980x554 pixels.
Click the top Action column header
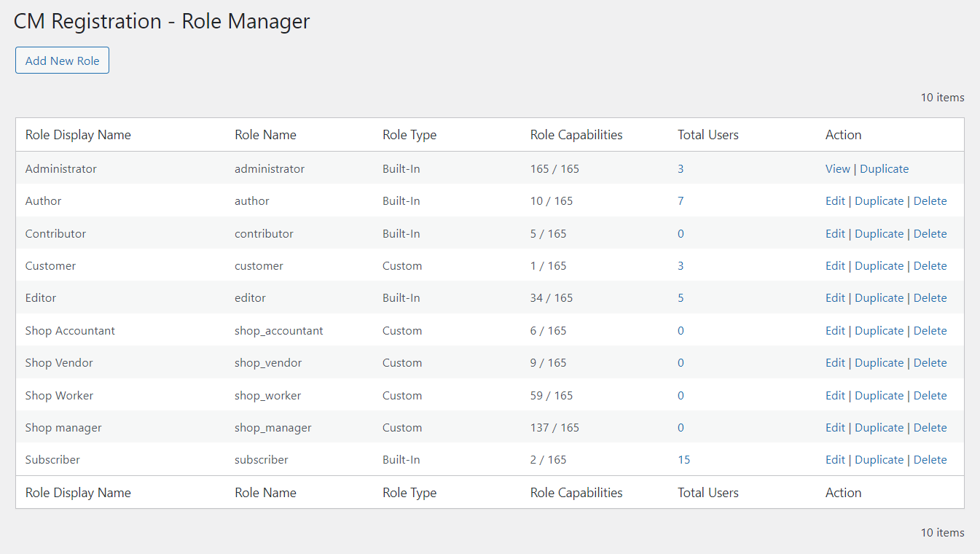(x=843, y=135)
